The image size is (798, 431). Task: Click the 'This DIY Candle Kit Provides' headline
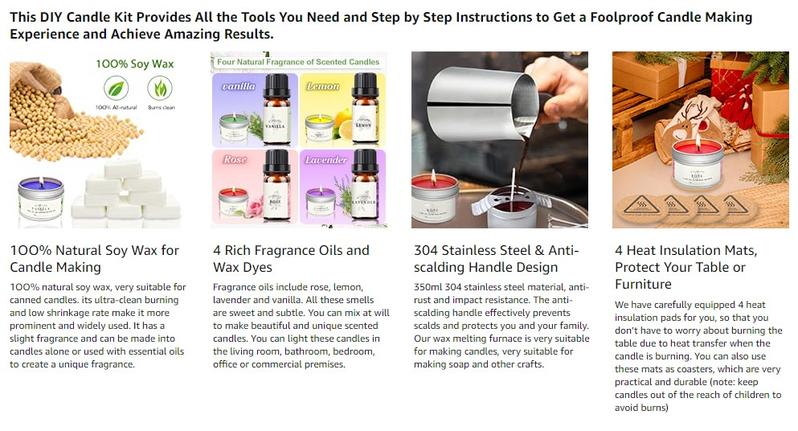point(381,25)
